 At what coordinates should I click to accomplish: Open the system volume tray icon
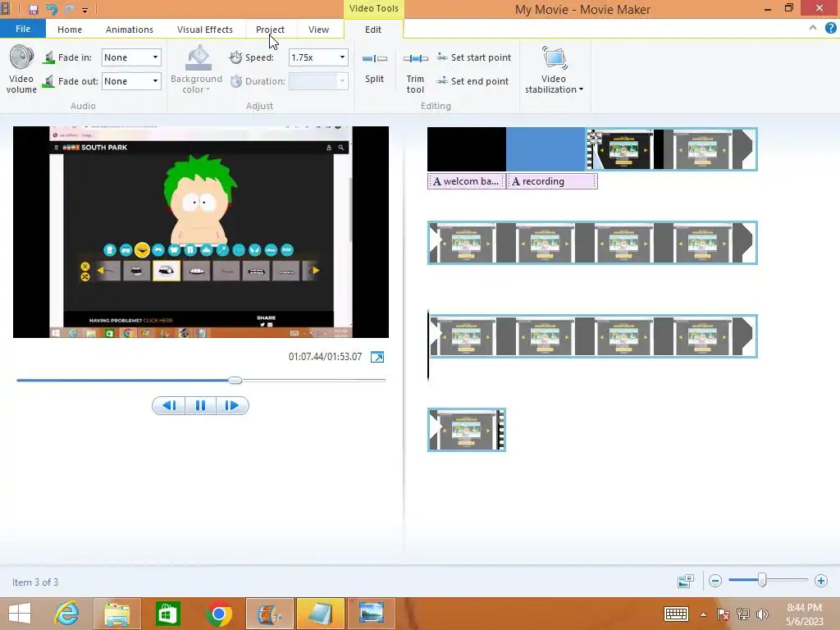[x=762, y=614]
